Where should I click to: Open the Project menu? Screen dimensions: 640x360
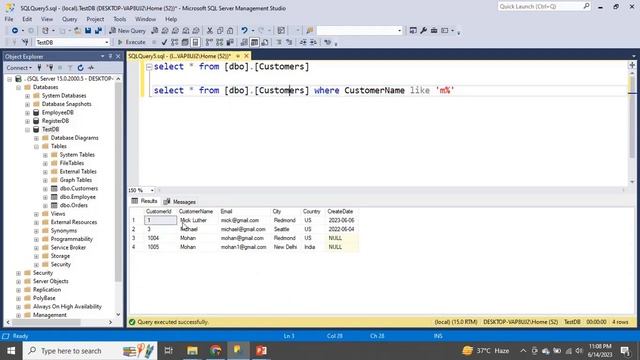click(x=95, y=19)
